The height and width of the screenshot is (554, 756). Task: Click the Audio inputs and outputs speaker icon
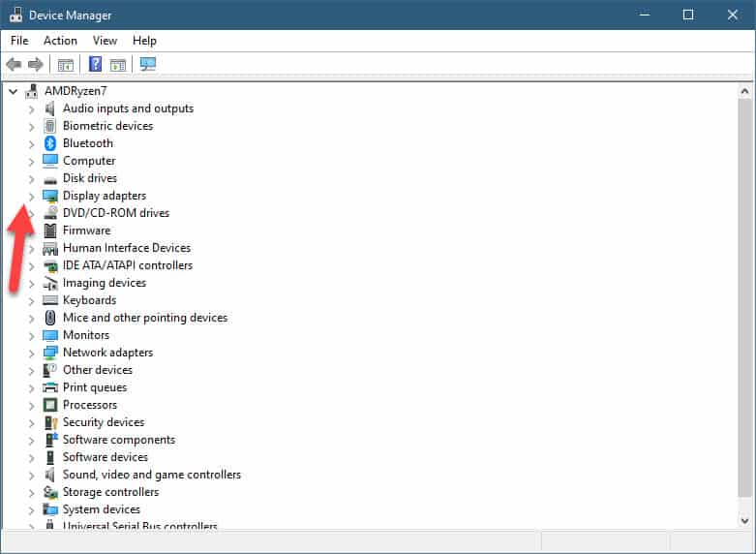click(x=50, y=108)
